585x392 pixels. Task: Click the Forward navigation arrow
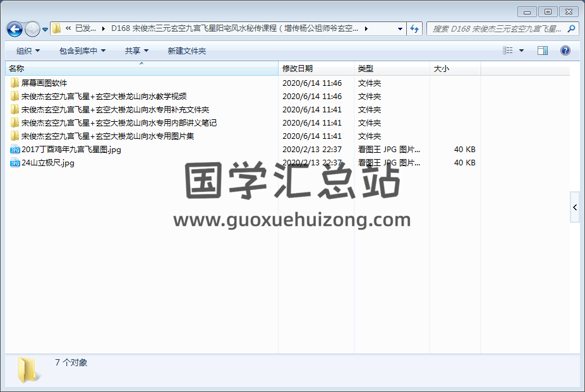32,29
